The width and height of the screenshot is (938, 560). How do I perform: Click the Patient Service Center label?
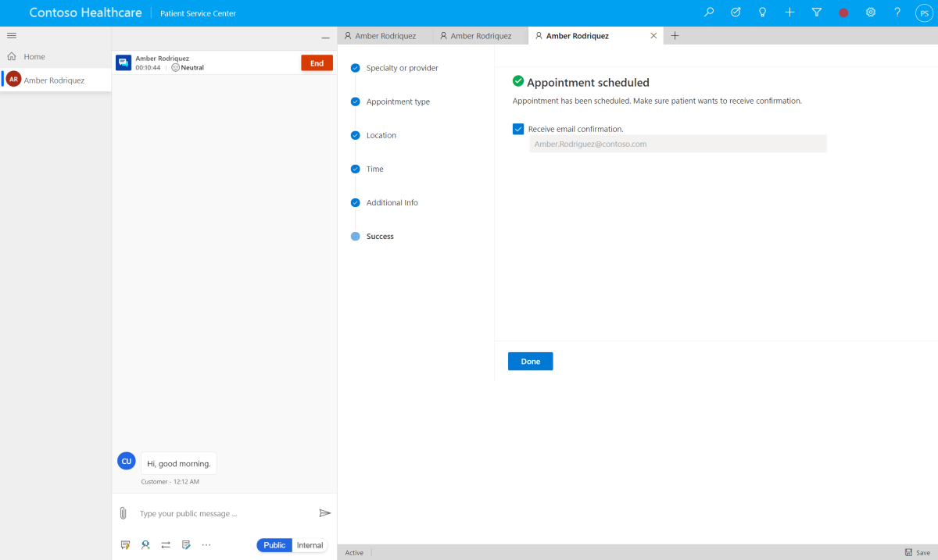pos(198,14)
